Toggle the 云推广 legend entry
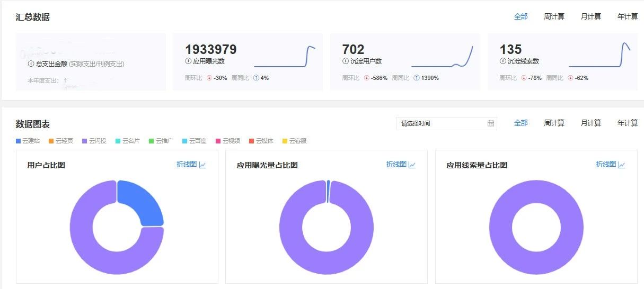 point(161,141)
